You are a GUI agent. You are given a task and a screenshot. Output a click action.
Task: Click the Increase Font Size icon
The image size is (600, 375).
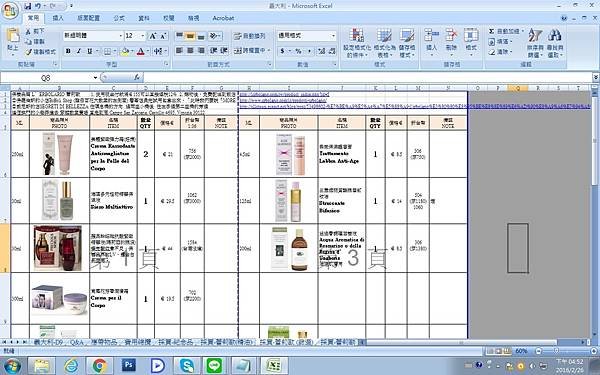tap(153, 36)
